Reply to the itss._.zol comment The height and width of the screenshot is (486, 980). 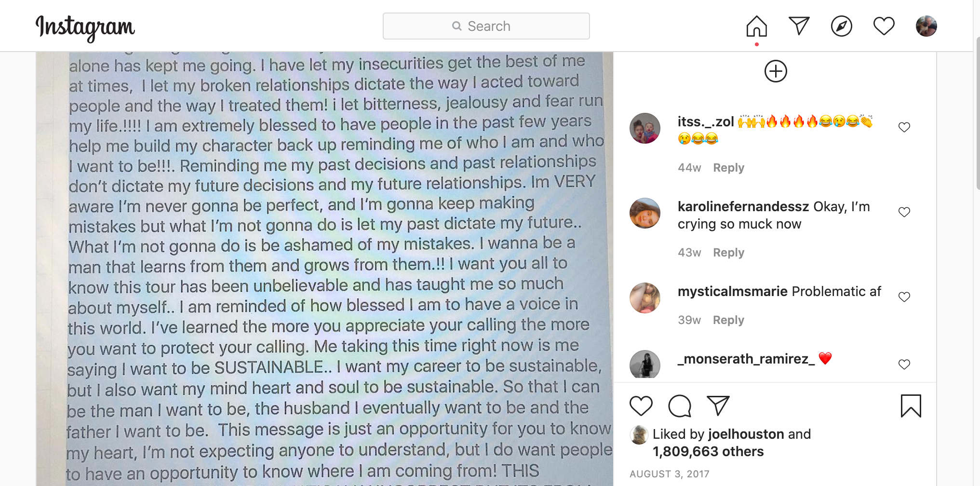(728, 168)
